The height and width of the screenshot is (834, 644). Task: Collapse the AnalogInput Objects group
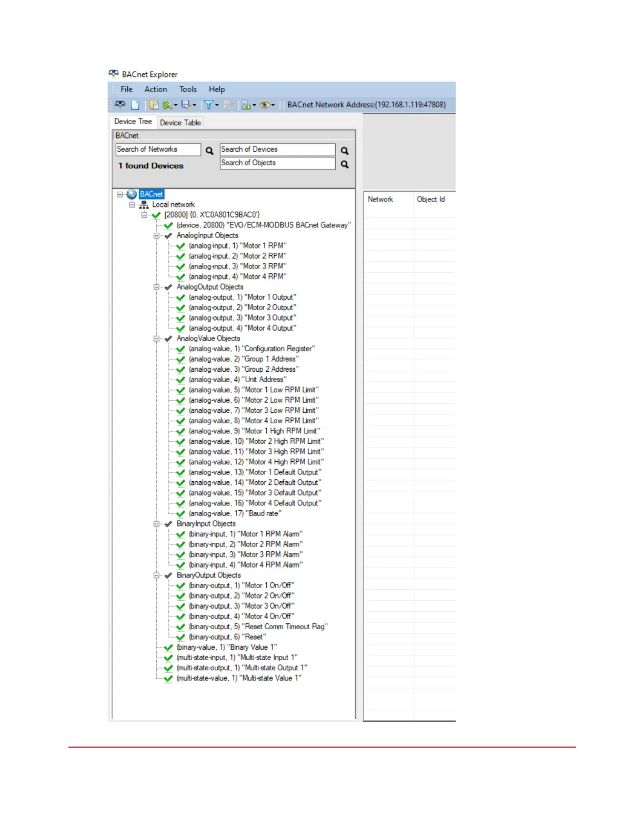[156, 236]
